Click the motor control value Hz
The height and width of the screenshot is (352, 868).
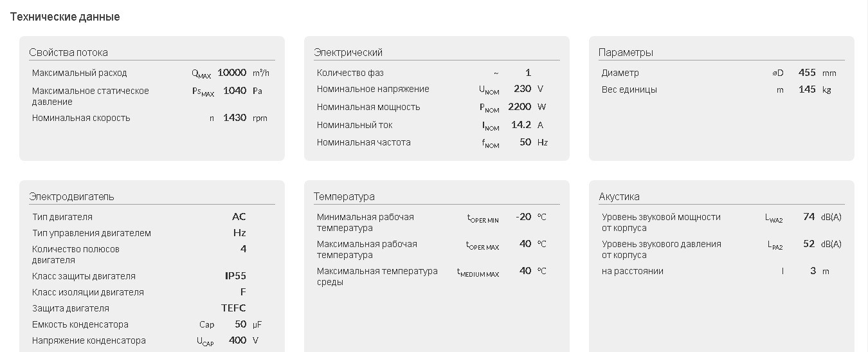[240, 233]
